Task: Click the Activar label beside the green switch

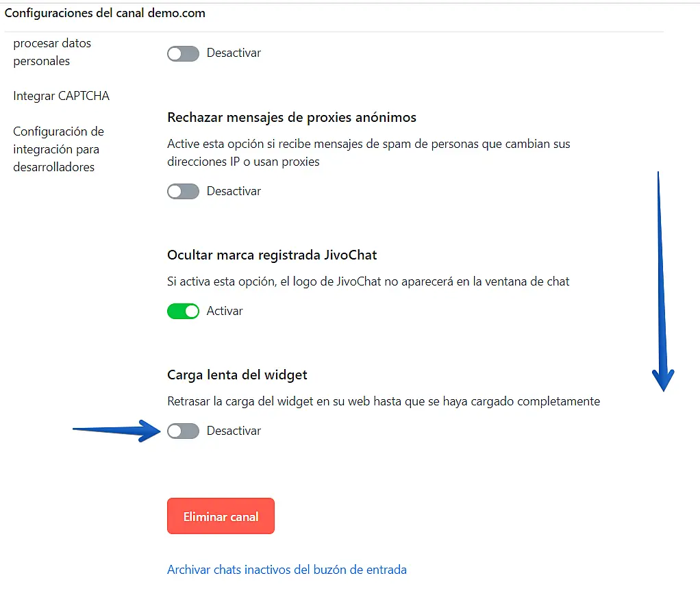Action: click(x=225, y=312)
